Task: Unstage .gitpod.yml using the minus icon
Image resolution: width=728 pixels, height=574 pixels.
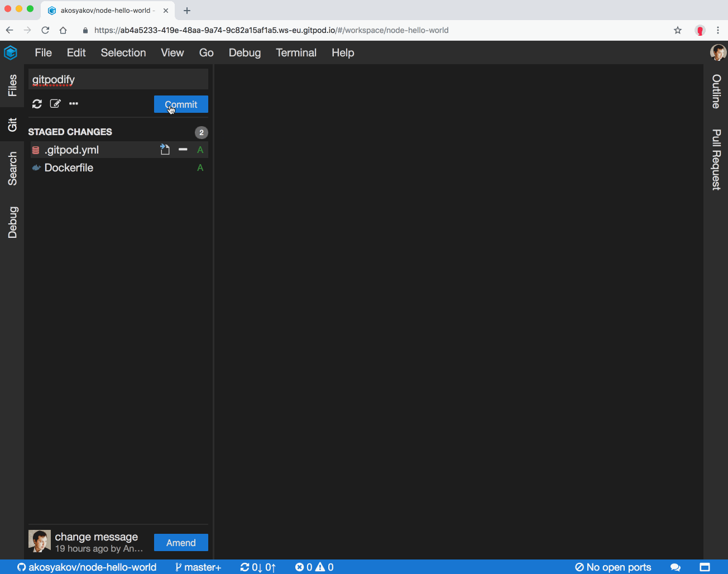Action: click(x=182, y=150)
